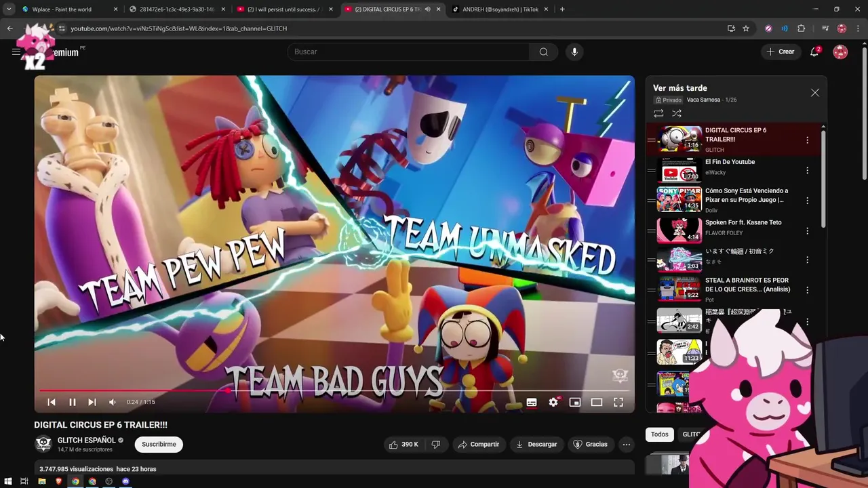The image size is (868, 488).
Task: Open the YouTube hamburger guide menu
Action: click(16, 52)
